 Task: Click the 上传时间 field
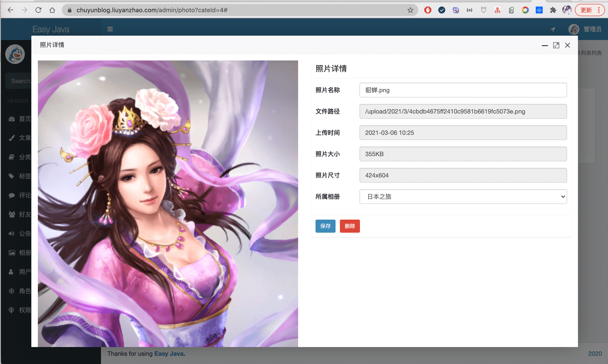(x=463, y=133)
